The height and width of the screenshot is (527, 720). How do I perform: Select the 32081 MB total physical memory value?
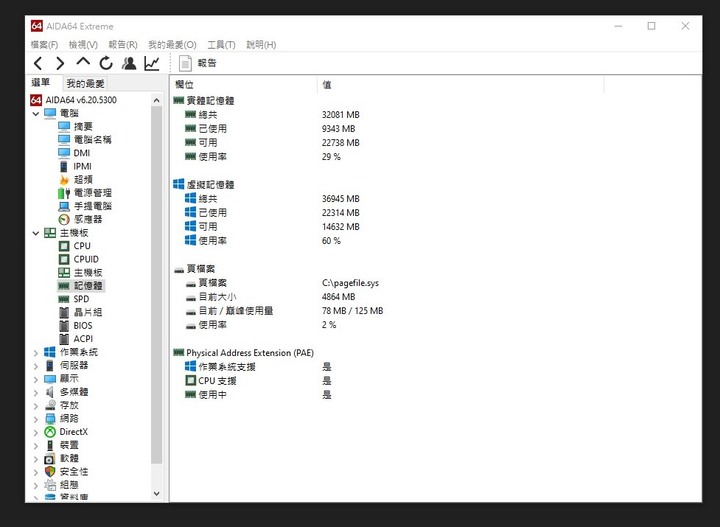point(341,115)
